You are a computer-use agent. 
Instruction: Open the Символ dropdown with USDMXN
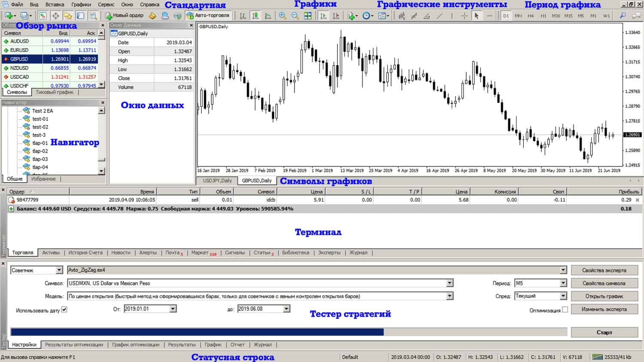(450, 283)
